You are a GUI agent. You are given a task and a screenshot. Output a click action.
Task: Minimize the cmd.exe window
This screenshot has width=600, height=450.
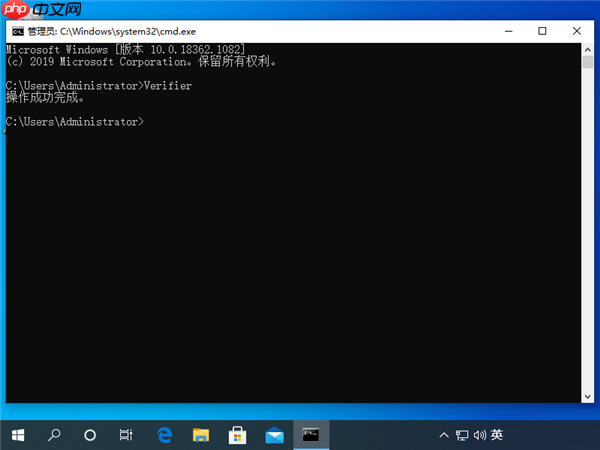[509, 31]
